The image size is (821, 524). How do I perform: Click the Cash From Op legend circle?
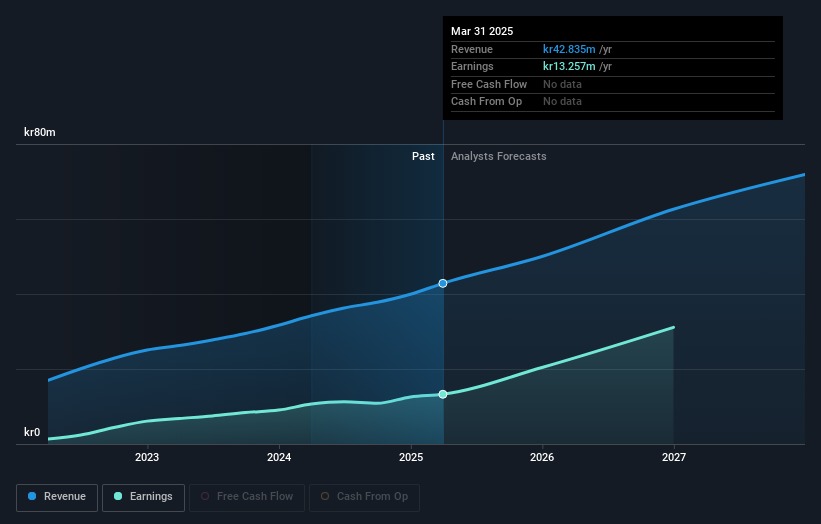coord(325,496)
